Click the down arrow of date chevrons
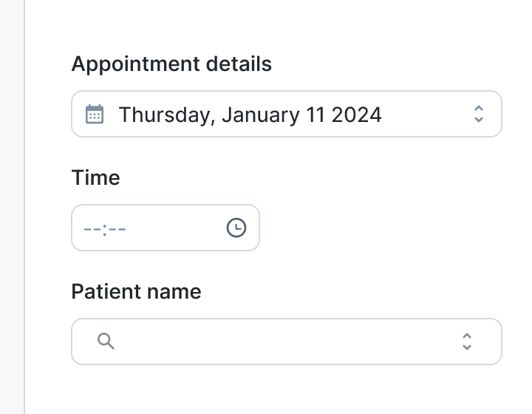532x414 pixels. point(478,120)
